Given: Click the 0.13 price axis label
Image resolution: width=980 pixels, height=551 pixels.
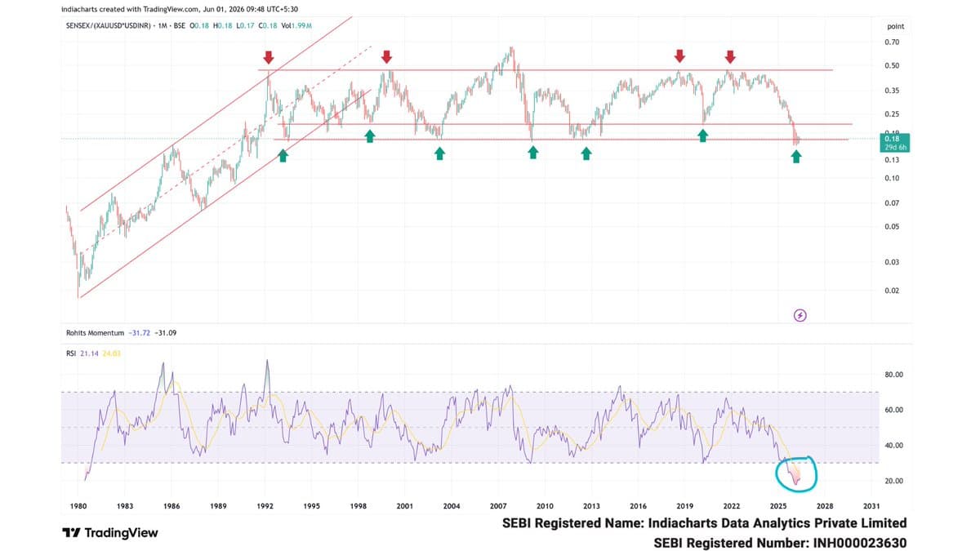Looking at the screenshot, I should (892, 160).
